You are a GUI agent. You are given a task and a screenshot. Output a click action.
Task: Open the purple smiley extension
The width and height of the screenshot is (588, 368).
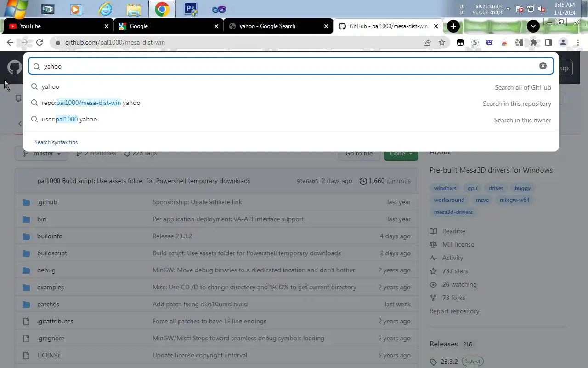point(490,42)
